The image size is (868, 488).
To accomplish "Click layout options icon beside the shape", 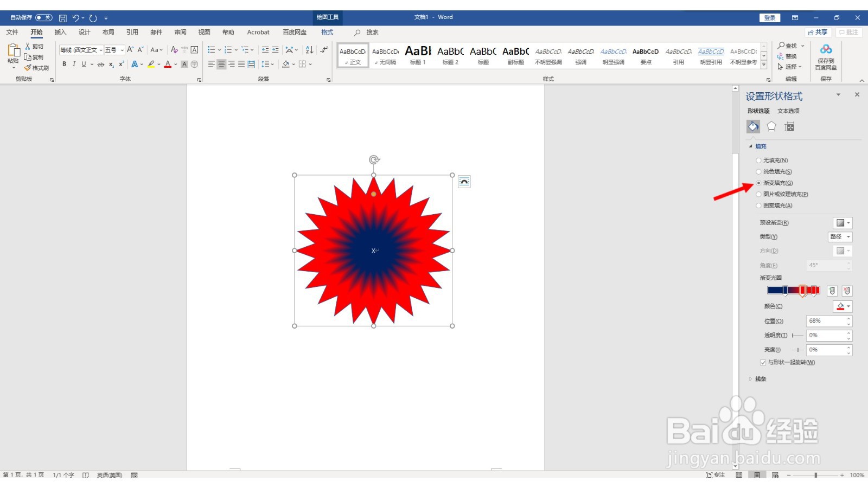I will (x=464, y=182).
